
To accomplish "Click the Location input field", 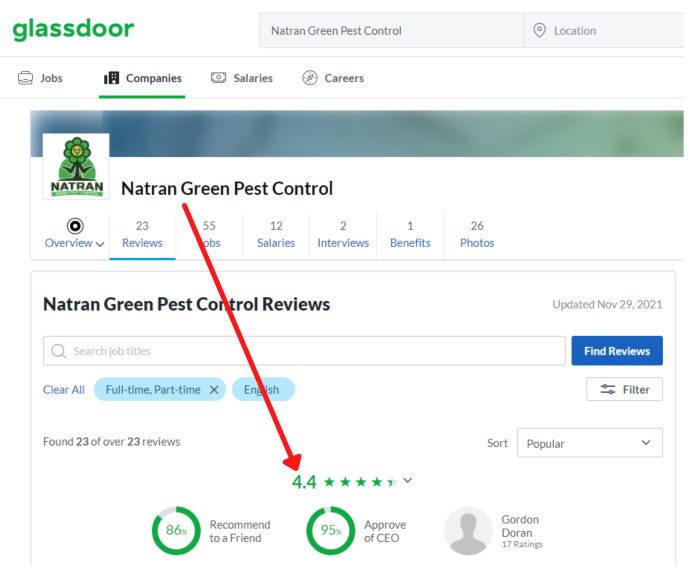I will (604, 30).
